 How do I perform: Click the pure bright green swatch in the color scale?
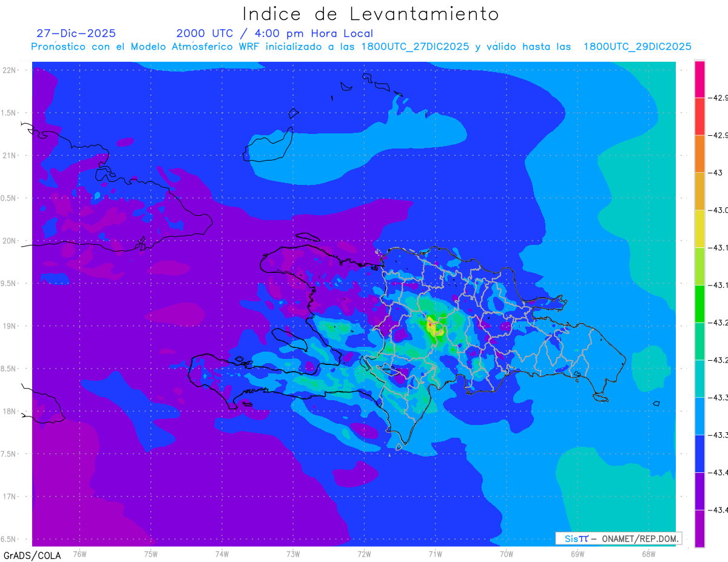pos(699,304)
